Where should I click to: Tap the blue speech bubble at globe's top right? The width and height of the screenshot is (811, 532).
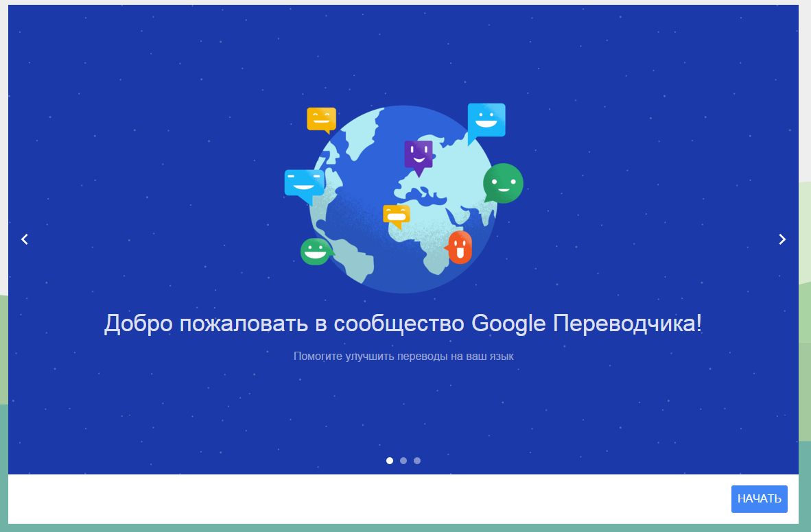click(486, 121)
